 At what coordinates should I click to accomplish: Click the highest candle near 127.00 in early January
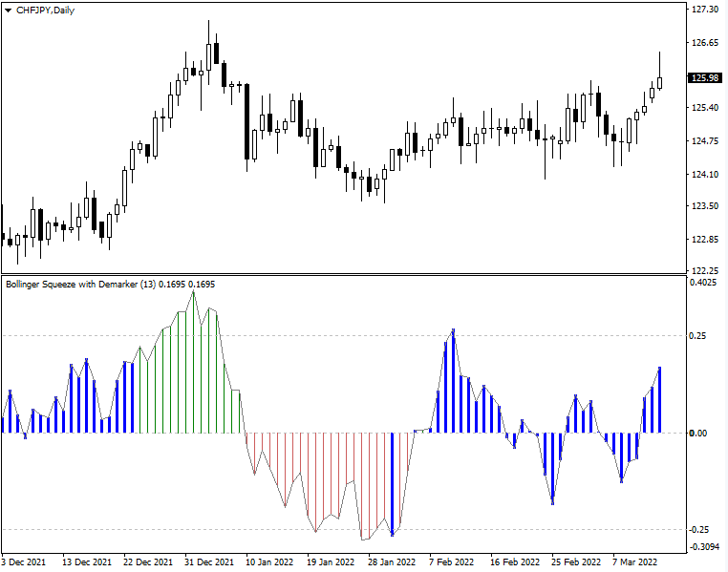tap(209, 56)
